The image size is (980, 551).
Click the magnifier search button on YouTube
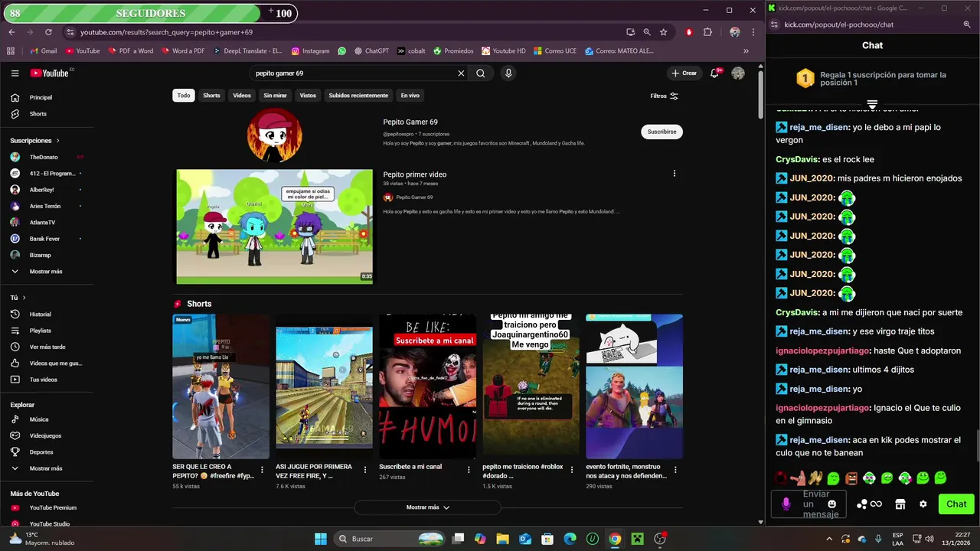pyautogui.click(x=480, y=73)
